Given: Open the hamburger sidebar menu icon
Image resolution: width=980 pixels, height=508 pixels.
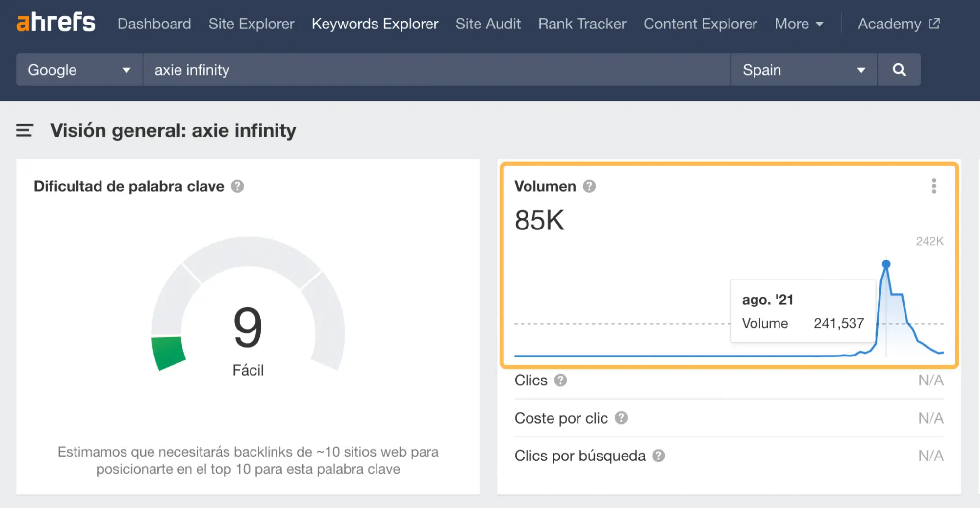Looking at the screenshot, I should coord(25,130).
